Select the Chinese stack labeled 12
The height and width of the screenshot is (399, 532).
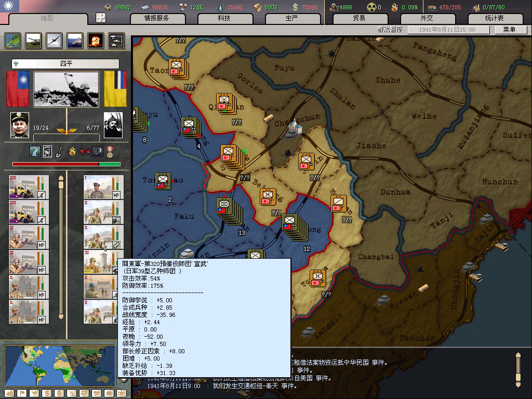coord(295,228)
